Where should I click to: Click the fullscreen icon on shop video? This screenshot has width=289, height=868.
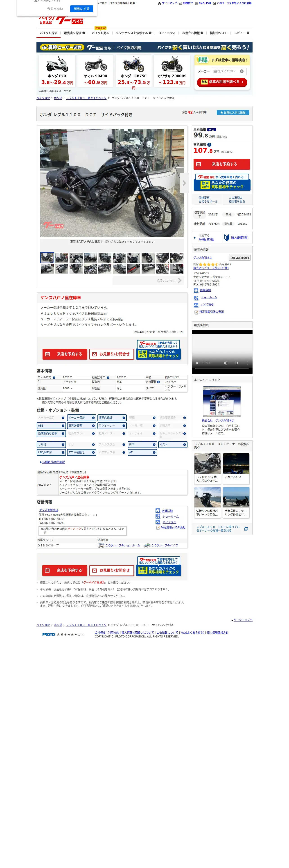point(236,363)
